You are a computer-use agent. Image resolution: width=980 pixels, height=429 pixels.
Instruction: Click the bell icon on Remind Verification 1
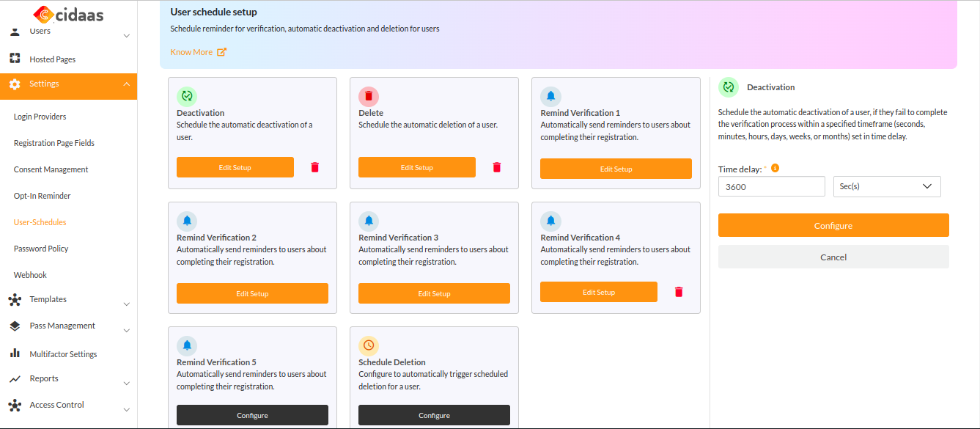pos(550,96)
